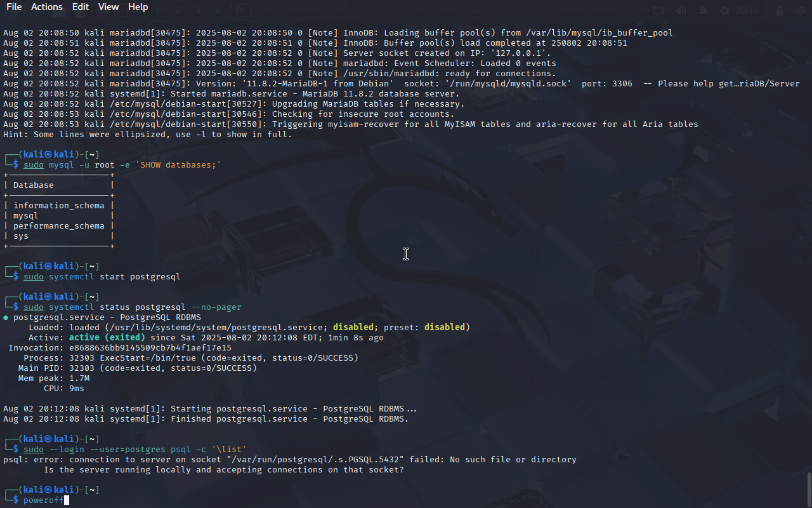Click the 'Mem peak: 1.7M' line
Image resolution: width=812 pixels, height=508 pixels.
[x=54, y=378]
